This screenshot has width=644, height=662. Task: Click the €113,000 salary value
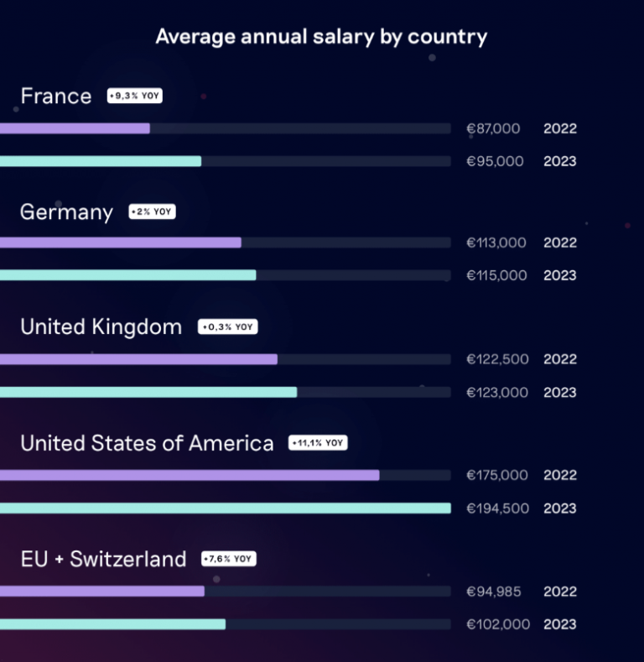click(x=496, y=242)
